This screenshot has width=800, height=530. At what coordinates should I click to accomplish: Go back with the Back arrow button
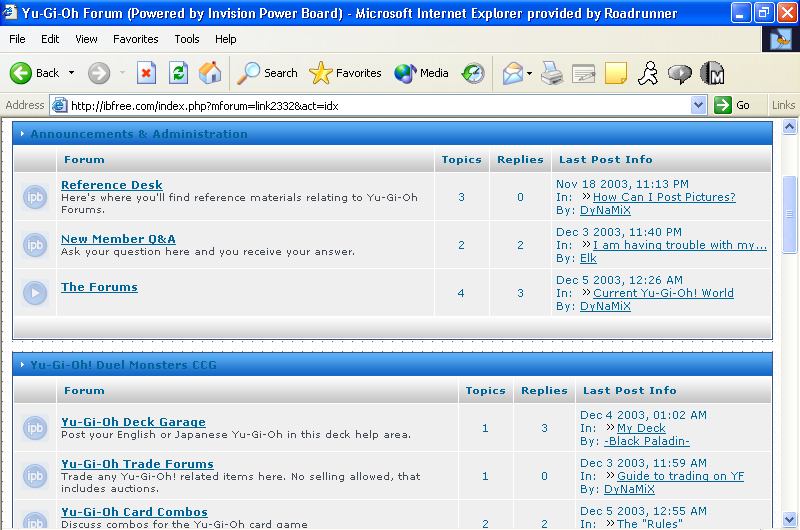pos(34,73)
